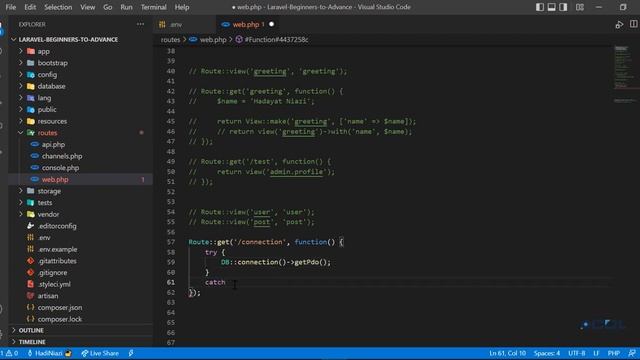The width and height of the screenshot is (640, 360).
Task: Open channels.php in the explorer
Action: pyautogui.click(x=62, y=156)
